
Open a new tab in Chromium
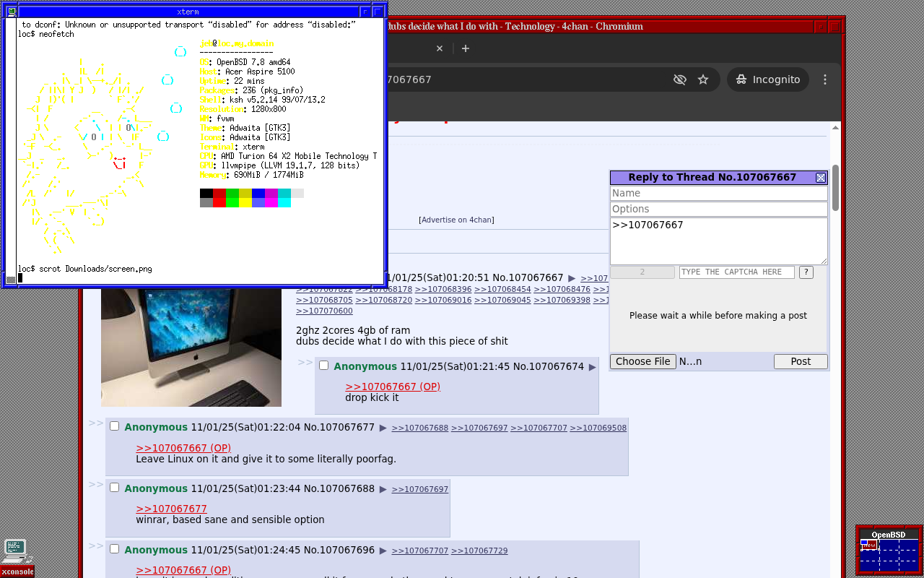[466, 48]
